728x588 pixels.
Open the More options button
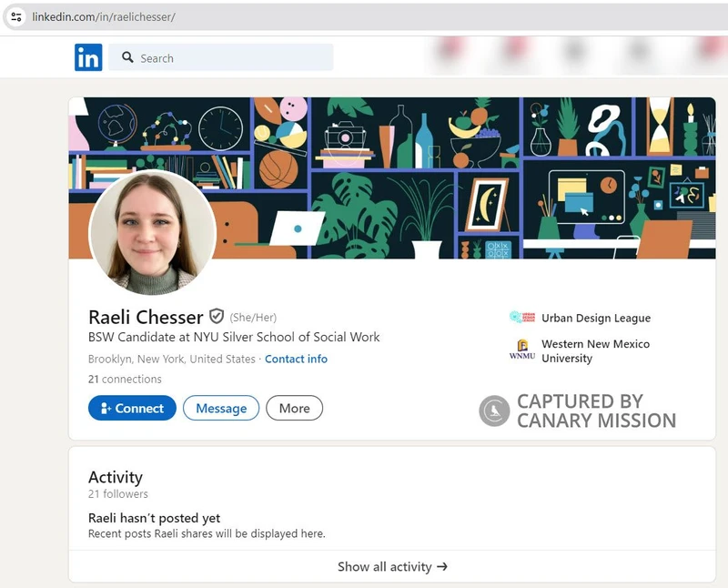click(294, 408)
